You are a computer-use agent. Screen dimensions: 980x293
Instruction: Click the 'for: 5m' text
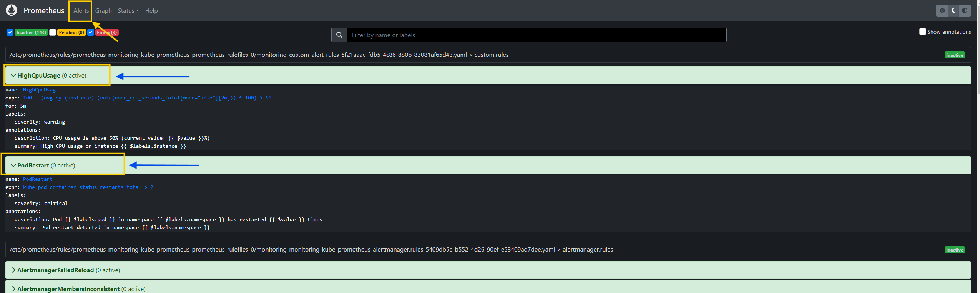[x=16, y=106]
